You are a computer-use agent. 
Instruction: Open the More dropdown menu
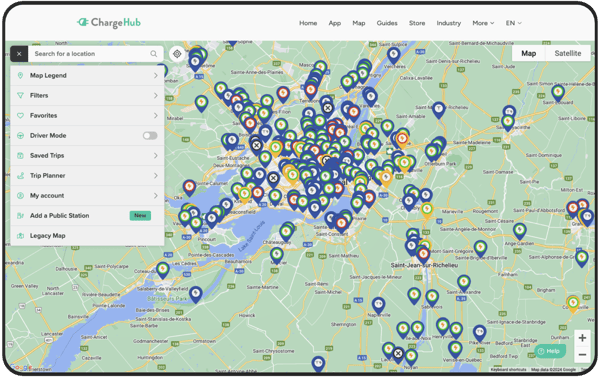click(x=483, y=23)
